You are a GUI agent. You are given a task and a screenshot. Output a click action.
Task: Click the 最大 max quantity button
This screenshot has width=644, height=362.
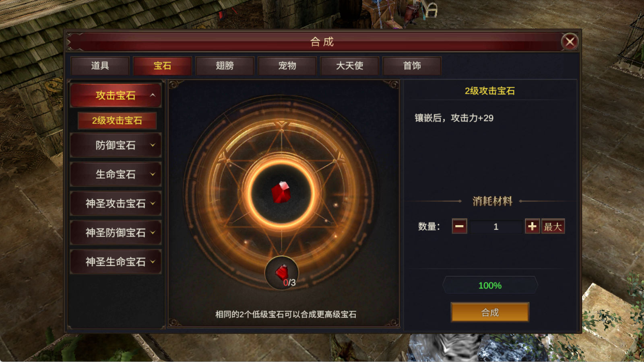553,226
